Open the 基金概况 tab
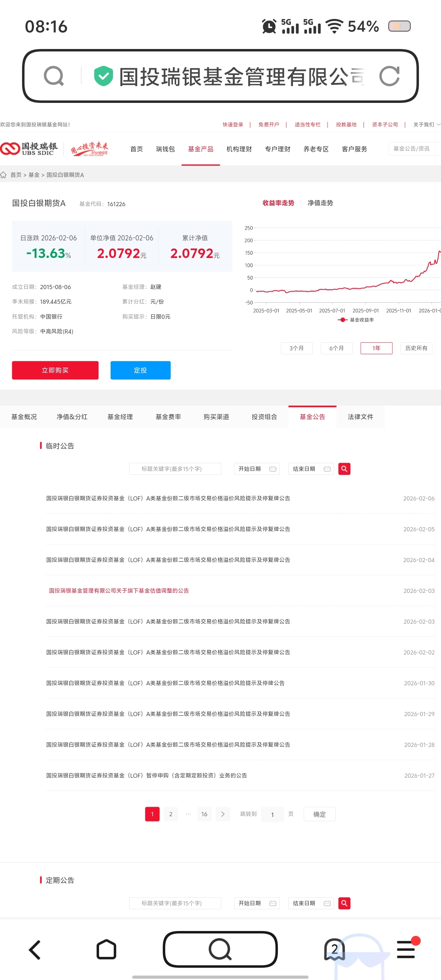The image size is (441, 980). pos(24,416)
